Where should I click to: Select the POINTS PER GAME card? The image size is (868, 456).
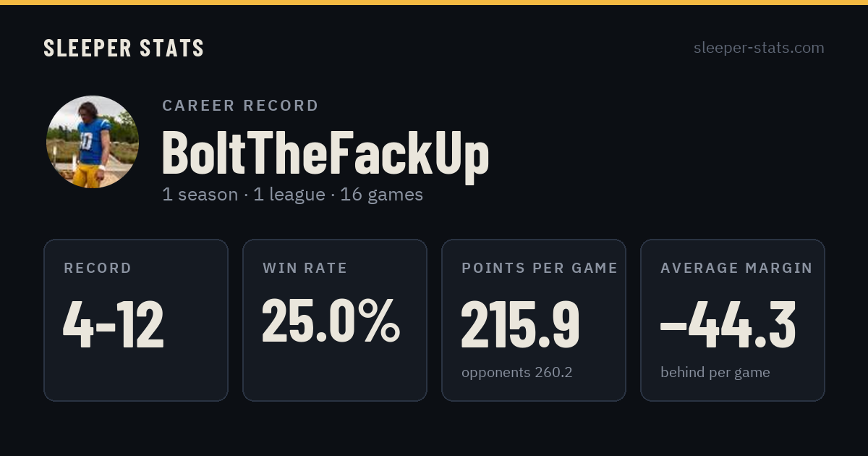point(534,320)
